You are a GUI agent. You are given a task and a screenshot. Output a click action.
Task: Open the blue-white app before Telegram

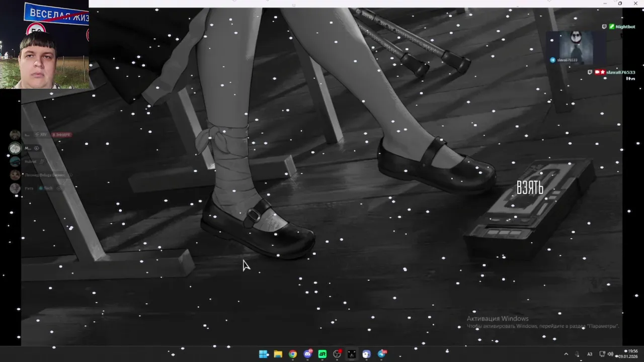366,354
